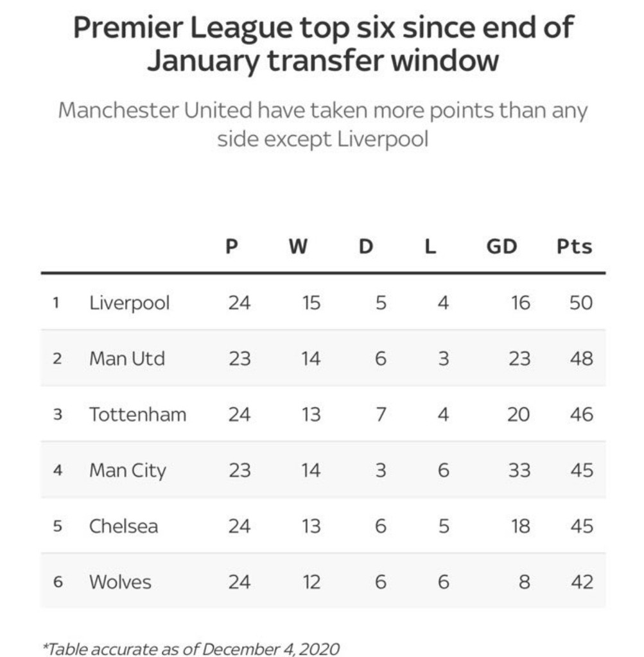Select the Chelsea team name
The height and width of the screenshot is (657, 644).
click(x=123, y=527)
